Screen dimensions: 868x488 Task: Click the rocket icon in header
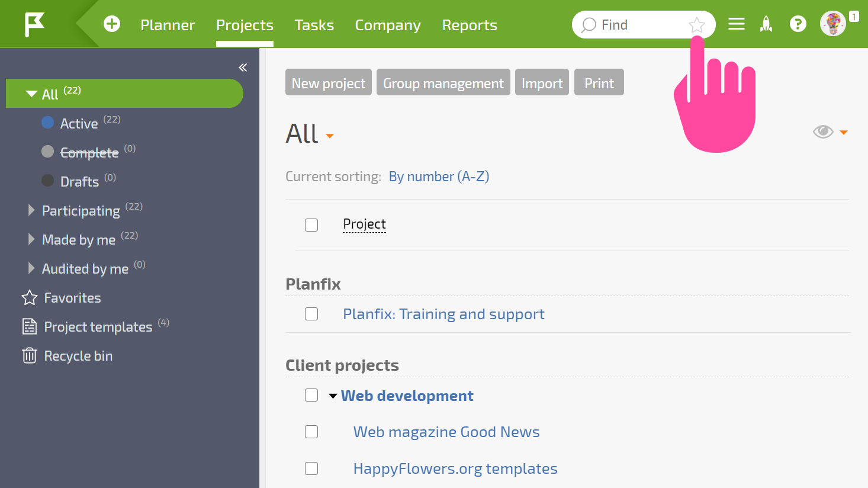pyautogui.click(x=767, y=24)
